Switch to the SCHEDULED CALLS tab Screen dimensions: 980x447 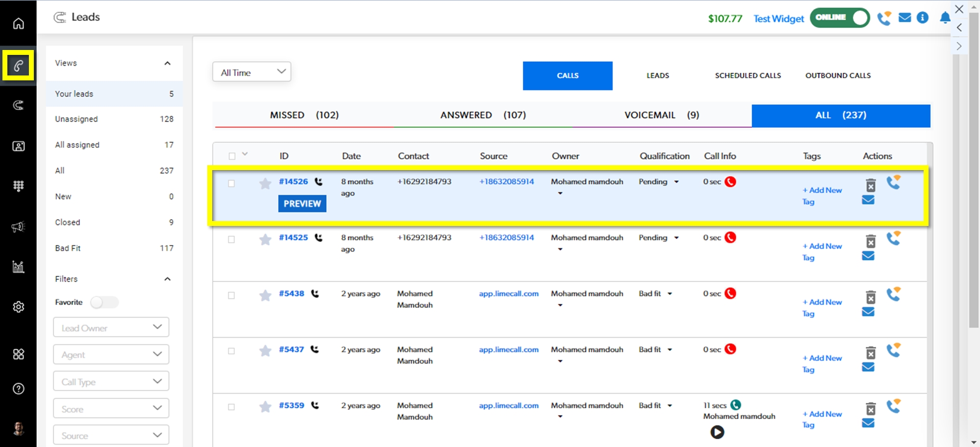tap(747, 75)
